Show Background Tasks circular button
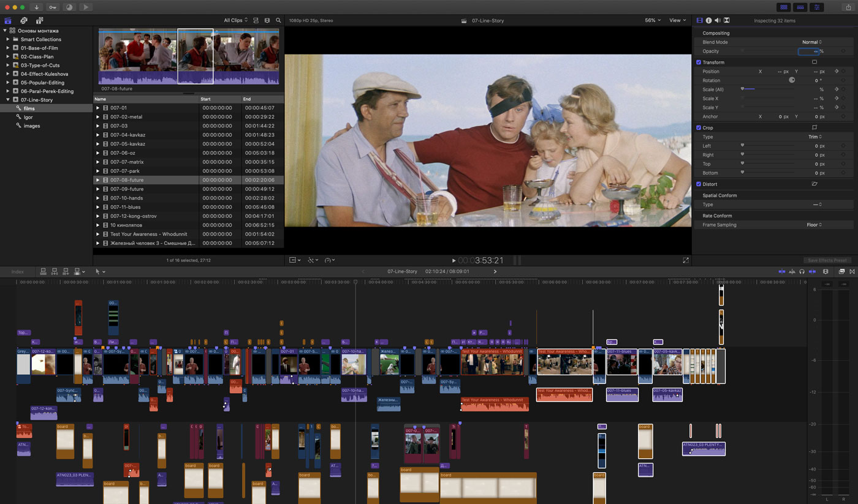 tap(69, 7)
